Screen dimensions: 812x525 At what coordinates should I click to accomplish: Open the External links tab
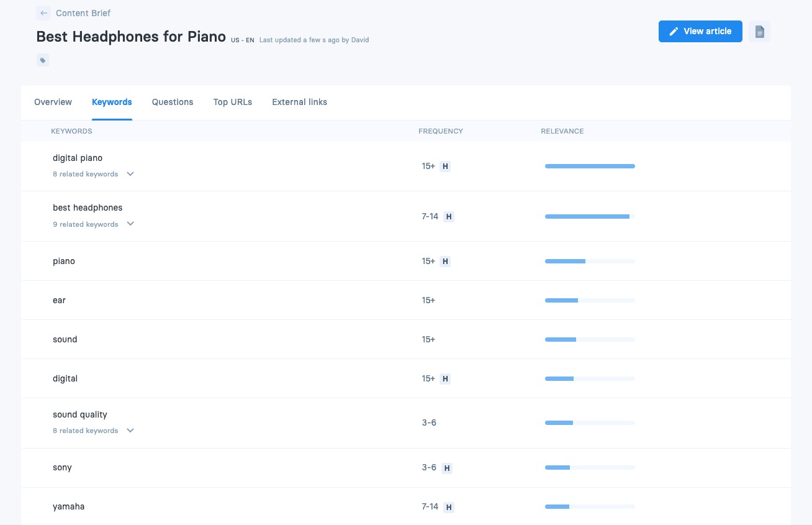(299, 102)
